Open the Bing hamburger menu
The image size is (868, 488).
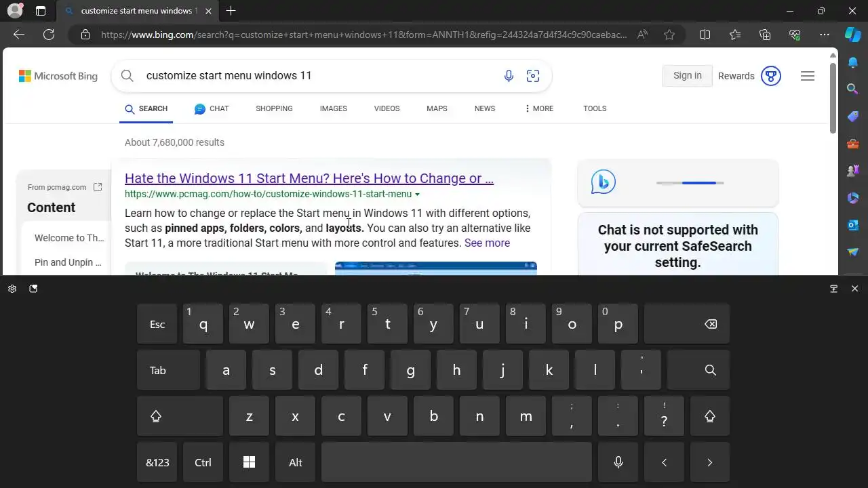tap(808, 76)
